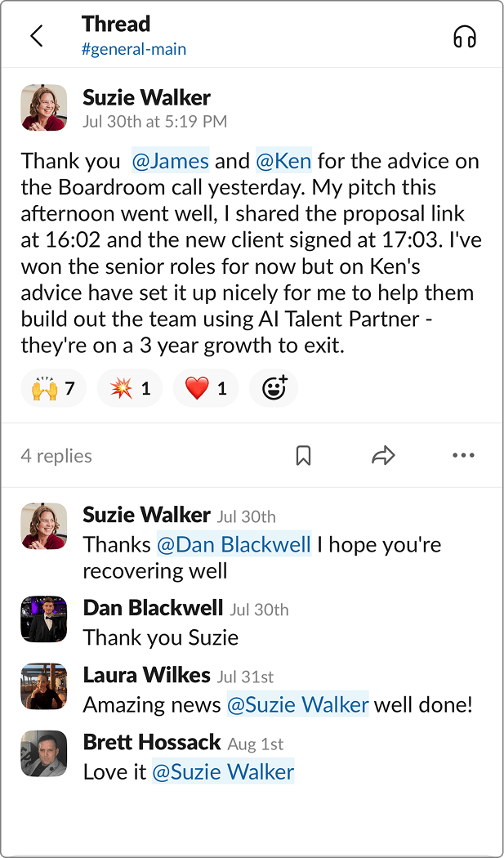The height and width of the screenshot is (858, 504).
Task: Toggle the raised hands reaction
Action: point(53,388)
